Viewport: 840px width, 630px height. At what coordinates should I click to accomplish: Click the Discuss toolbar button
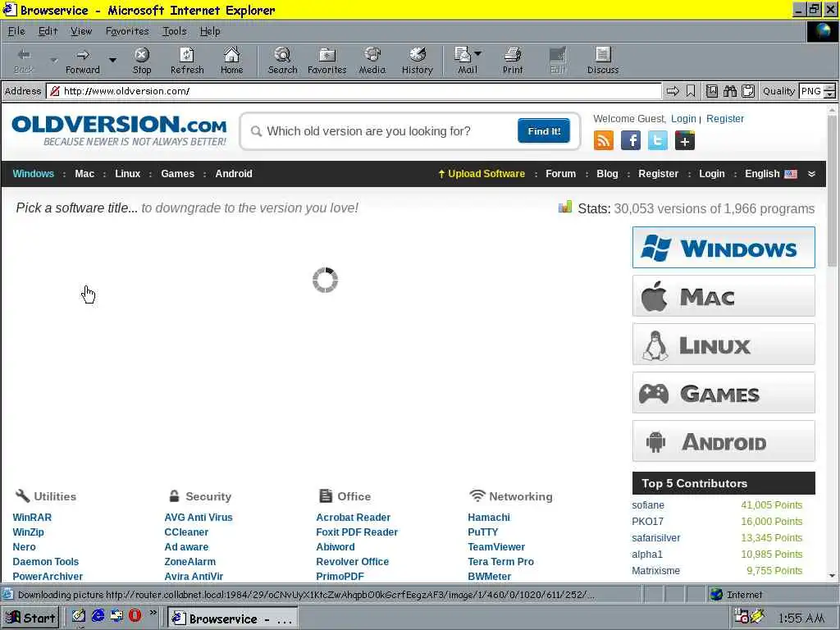click(603, 61)
